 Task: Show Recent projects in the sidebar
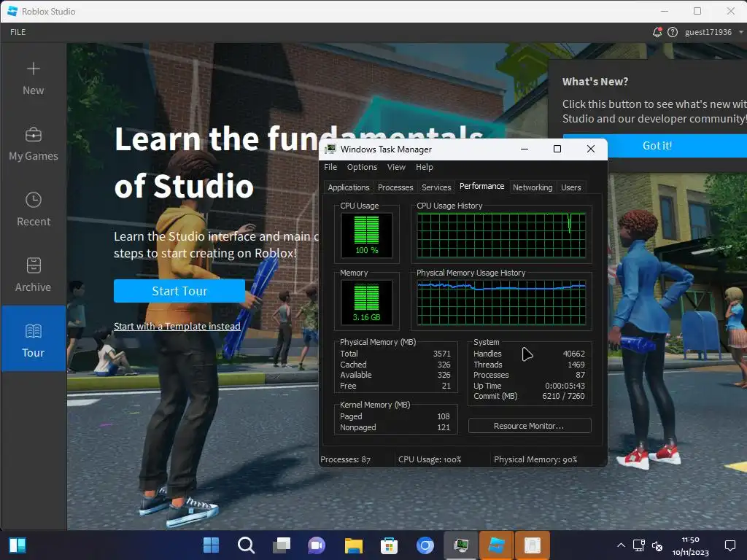pos(33,210)
